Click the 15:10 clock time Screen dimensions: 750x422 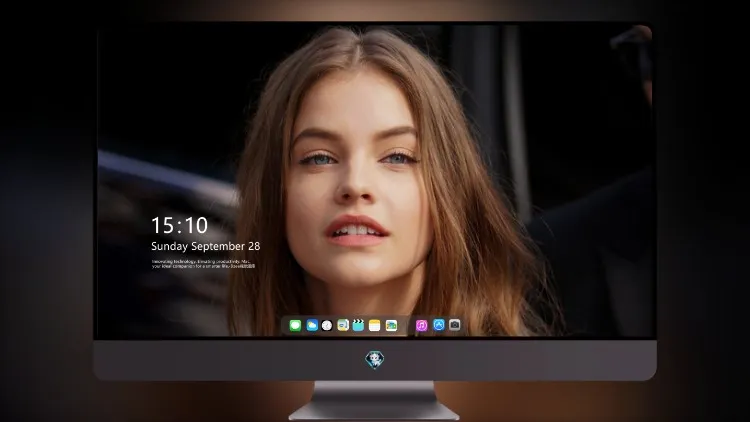coord(179,225)
